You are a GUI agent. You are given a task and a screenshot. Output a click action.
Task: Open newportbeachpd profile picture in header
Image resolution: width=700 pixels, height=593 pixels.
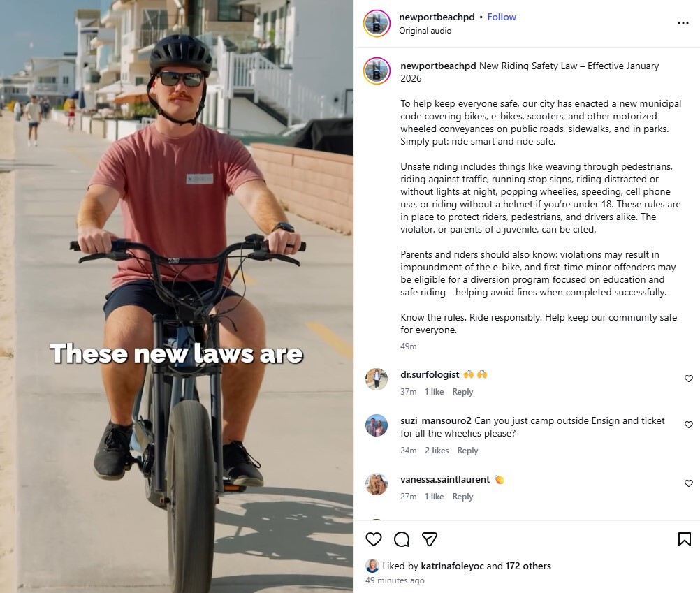(x=377, y=23)
